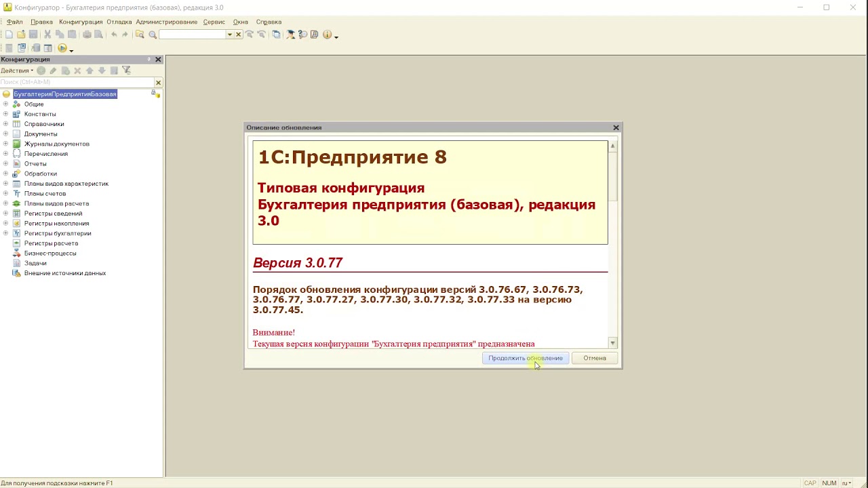Click the green Add icon in Configuration panel

point(41,70)
